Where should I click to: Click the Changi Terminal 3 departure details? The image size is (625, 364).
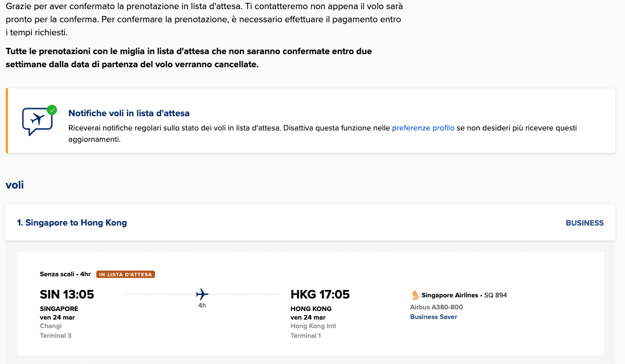point(55,331)
